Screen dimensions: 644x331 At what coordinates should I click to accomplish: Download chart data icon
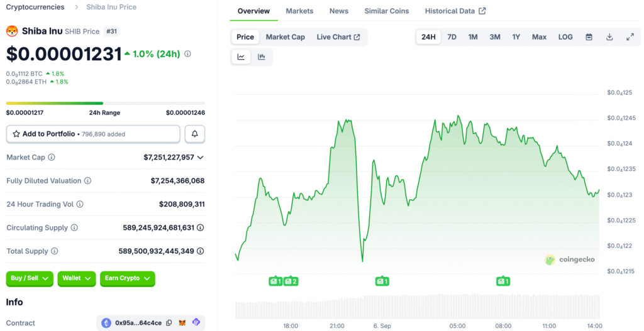click(609, 37)
